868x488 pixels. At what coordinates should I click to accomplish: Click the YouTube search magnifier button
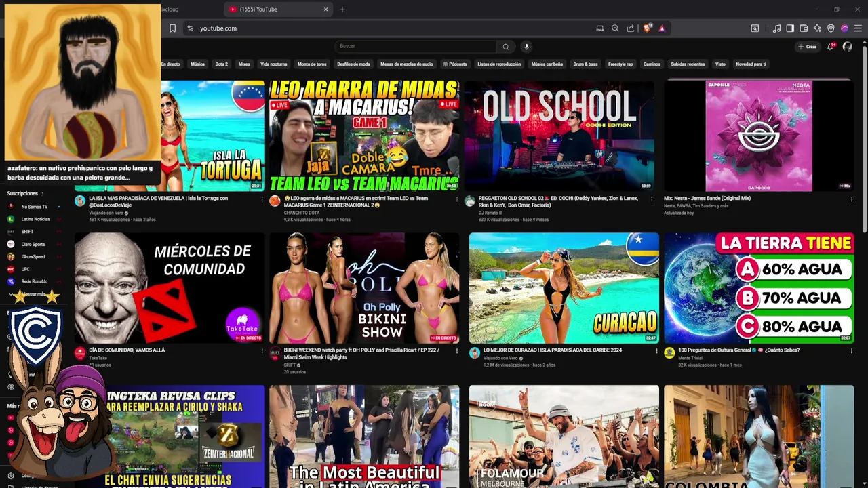[x=505, y=47]
